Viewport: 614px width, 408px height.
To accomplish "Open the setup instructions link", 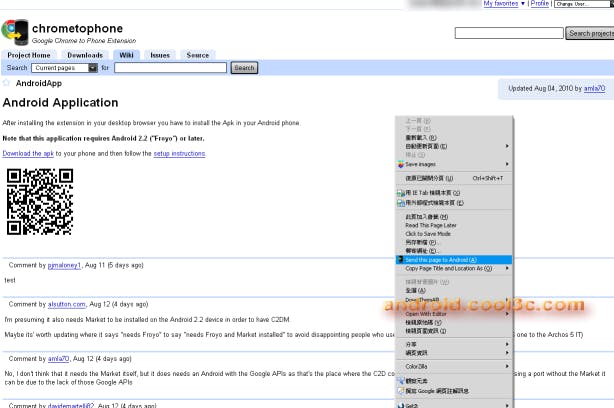I will pos(179,153).
